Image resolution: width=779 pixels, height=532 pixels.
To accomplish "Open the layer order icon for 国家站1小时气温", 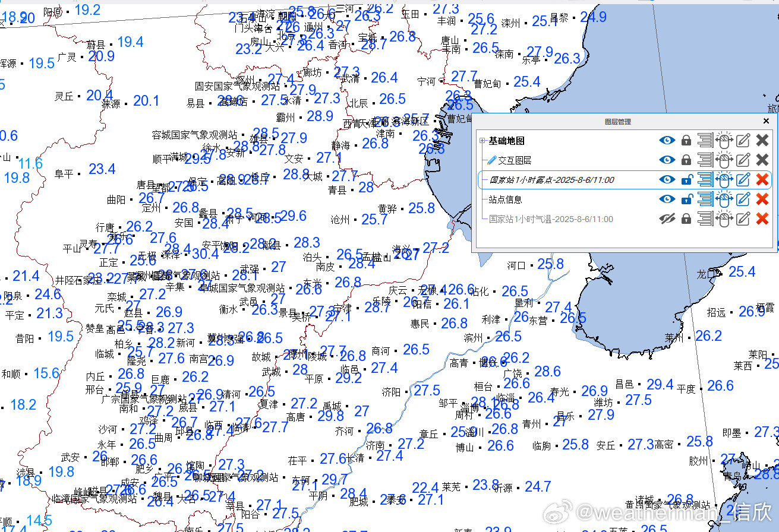I will (x=705, y=219).
